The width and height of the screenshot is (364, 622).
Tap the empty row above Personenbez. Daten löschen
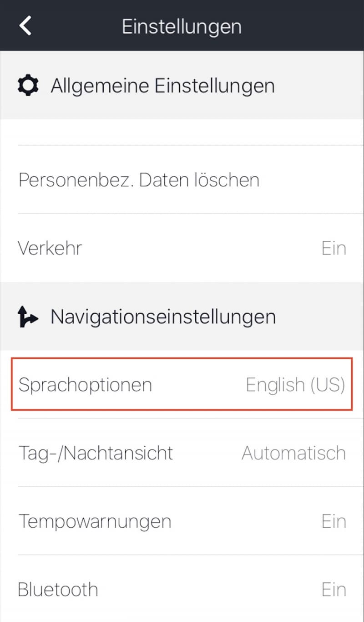182,133
